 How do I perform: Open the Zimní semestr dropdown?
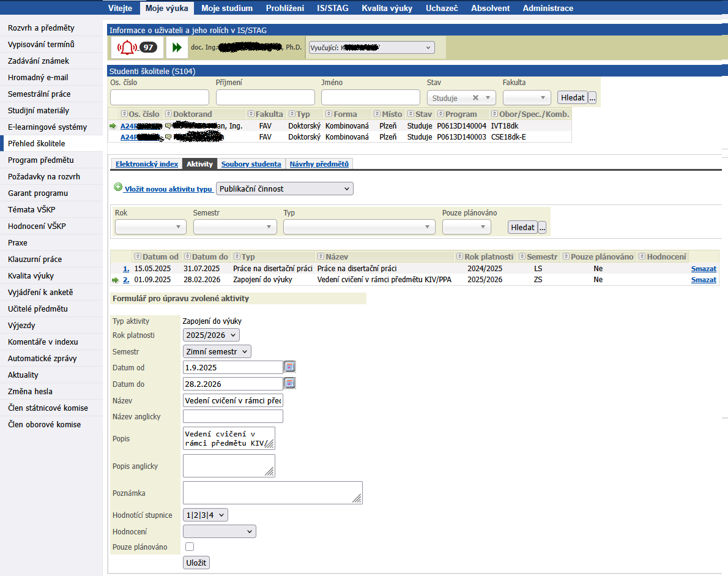(x=217, y=351)
